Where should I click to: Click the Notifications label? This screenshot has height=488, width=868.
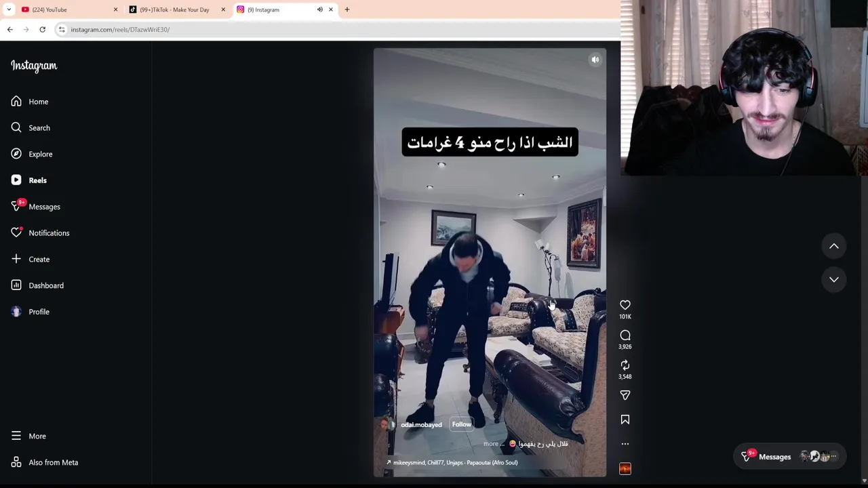click(49, 233)
